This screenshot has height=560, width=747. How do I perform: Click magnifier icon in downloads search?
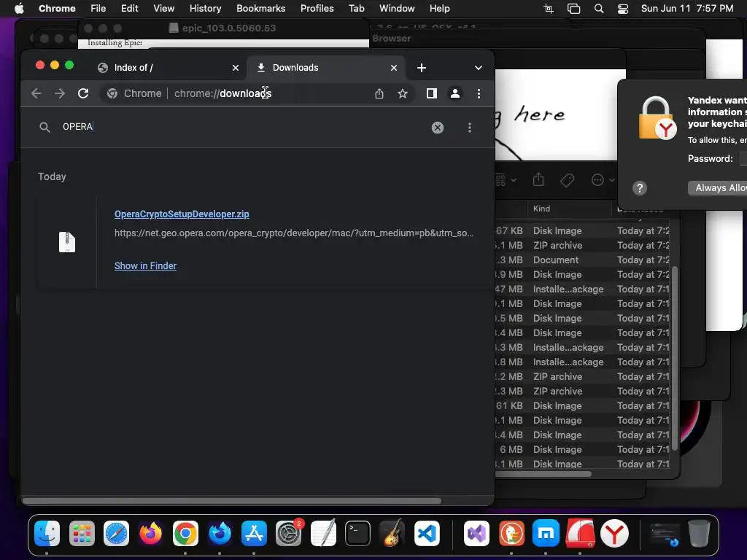(x=44, y=127)
